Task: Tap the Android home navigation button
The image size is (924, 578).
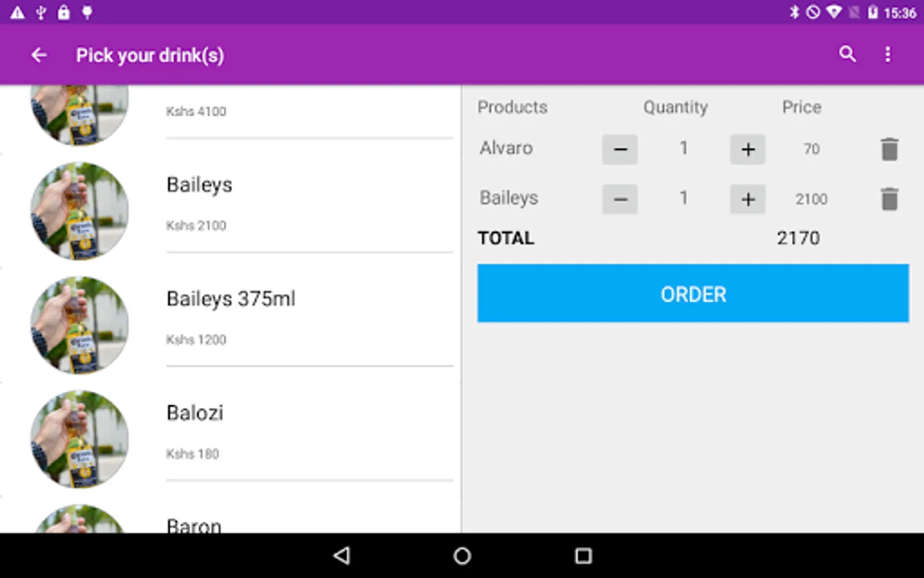Action: tap(462, 556)
